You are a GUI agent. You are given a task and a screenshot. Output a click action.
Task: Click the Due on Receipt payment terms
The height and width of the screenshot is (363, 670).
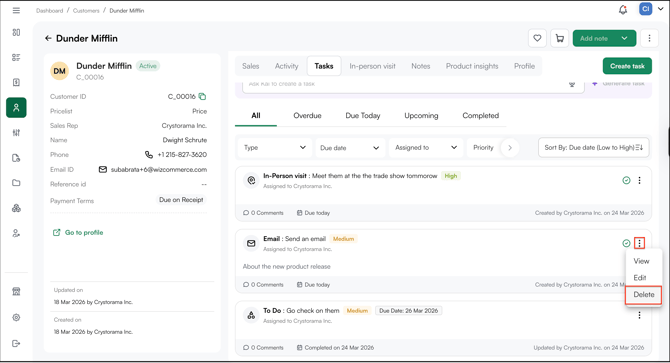(x=181, y=200)
